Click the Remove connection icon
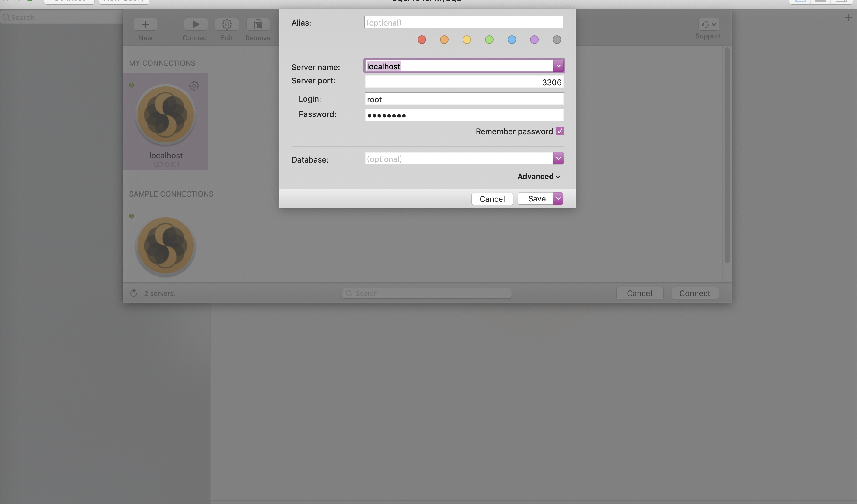Screen dimensions: 857x504 tap(258, 24)
